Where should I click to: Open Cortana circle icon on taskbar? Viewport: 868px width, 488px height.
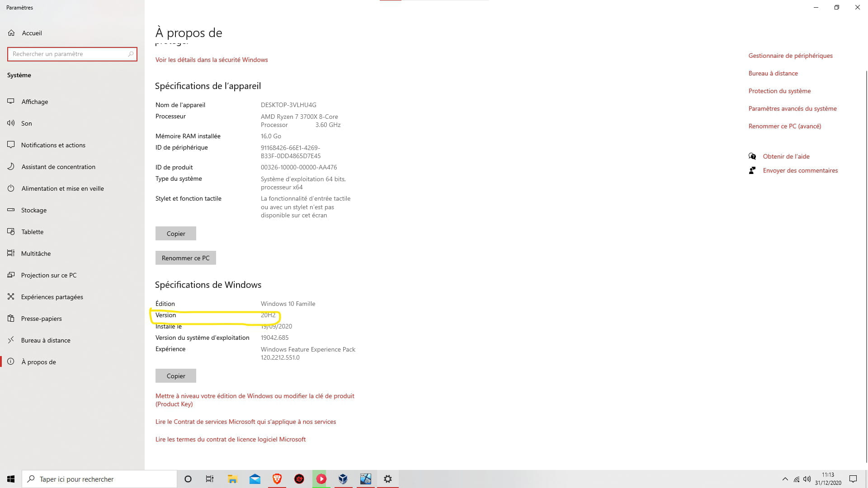pyautogui.click(x=188, y=479)
